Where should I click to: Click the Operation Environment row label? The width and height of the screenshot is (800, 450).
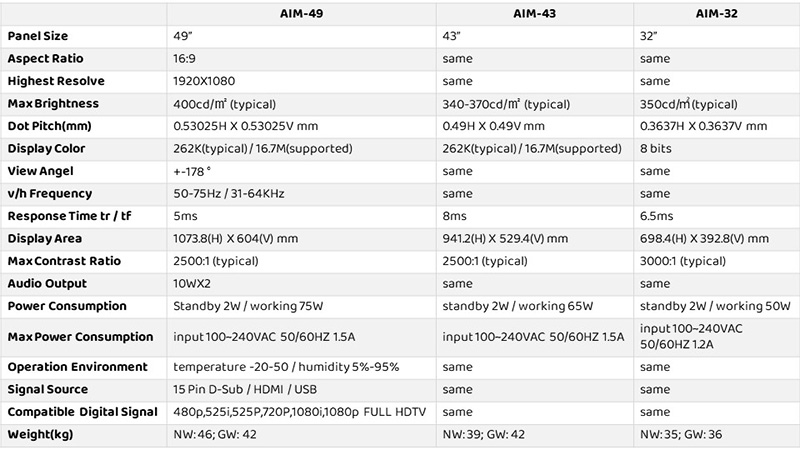(x=77, y=367)
